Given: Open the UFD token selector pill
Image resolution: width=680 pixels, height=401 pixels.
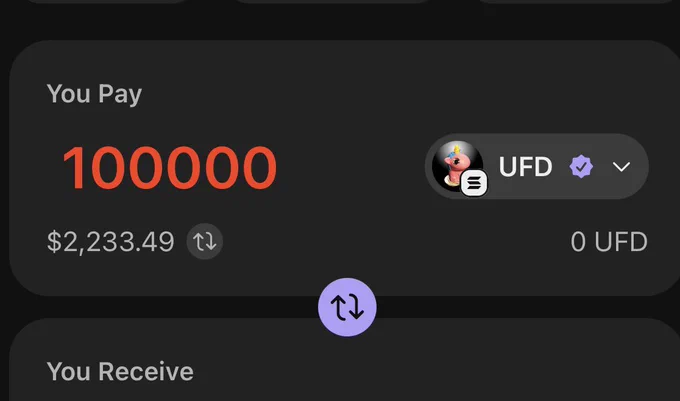Looking at the screenshot, I should (537, 166).
